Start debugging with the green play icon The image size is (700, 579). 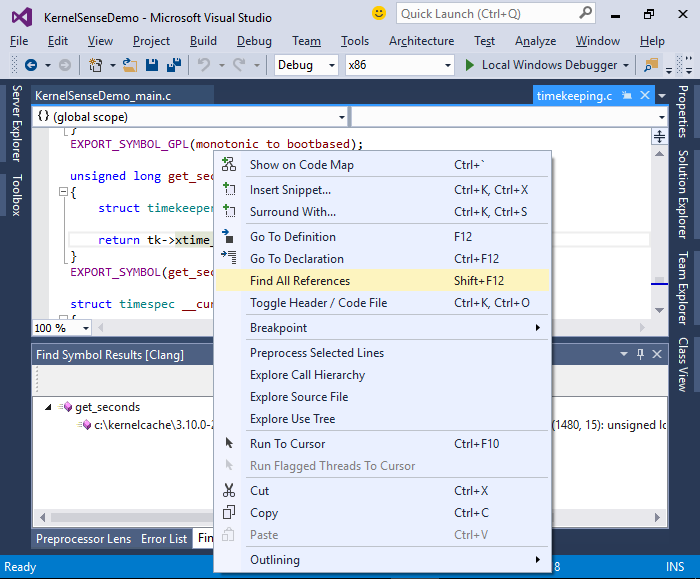point(469,65)
